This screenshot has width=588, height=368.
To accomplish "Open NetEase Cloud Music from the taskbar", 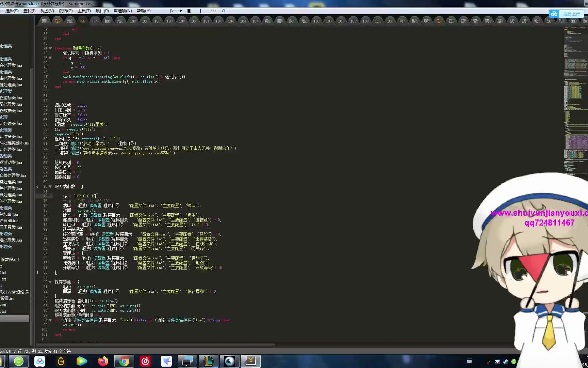I will (x=145, y=361).
